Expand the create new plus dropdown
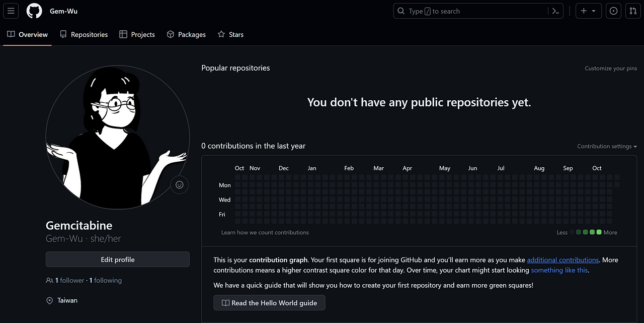 [x=589, y=11]
